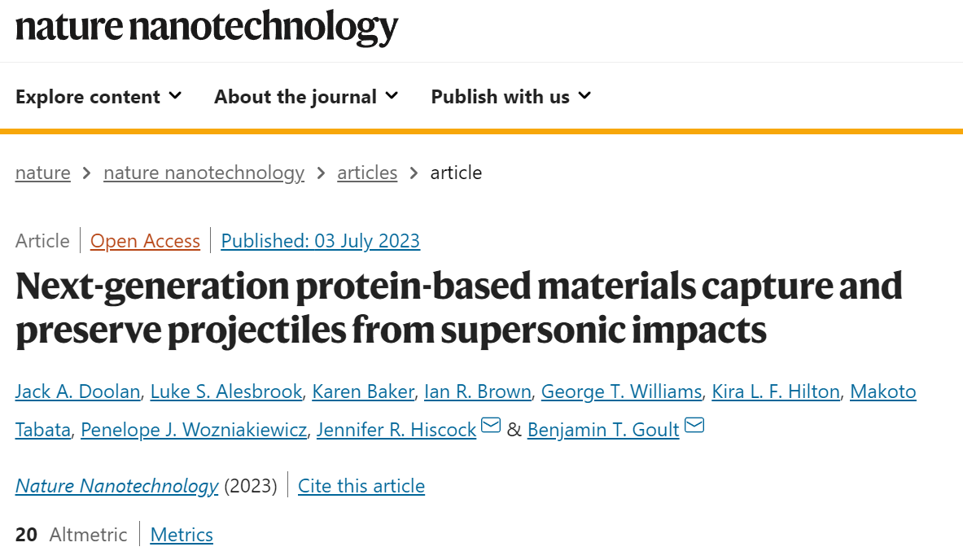Click the nature nanotechnology logo
Screen dimensions: 963x560
[207, 27]
